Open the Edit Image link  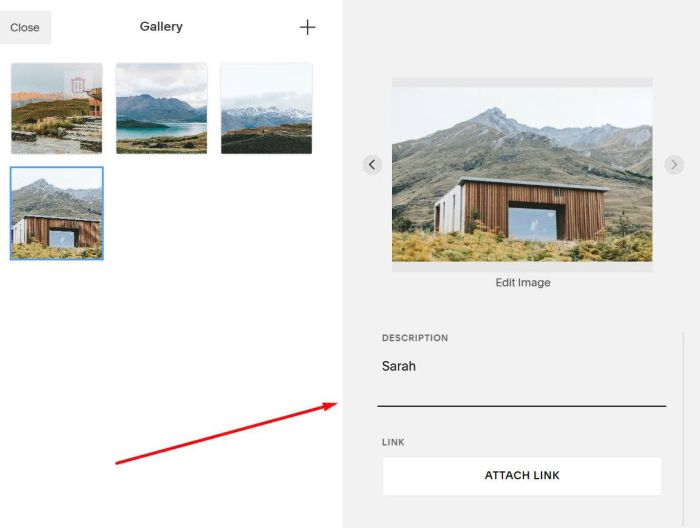point(523,283)
